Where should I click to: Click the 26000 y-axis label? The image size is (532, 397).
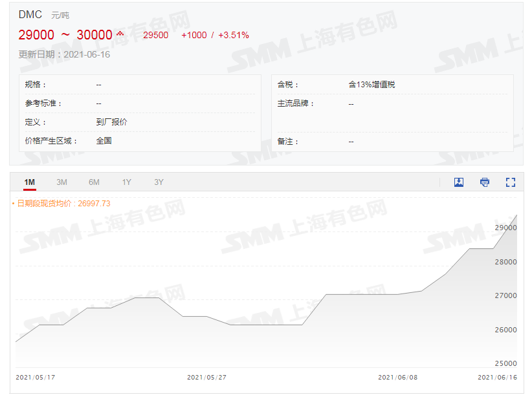click(505, 330)
